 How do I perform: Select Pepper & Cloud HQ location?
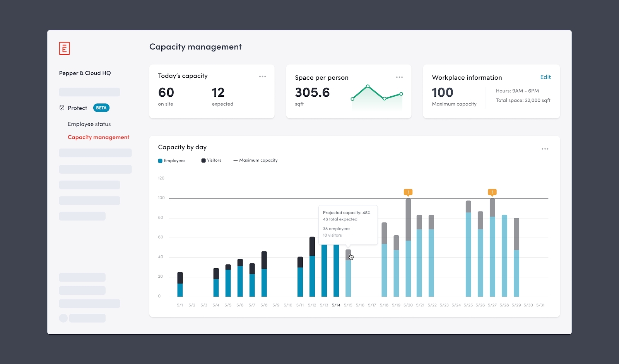(x=85, y=73)
